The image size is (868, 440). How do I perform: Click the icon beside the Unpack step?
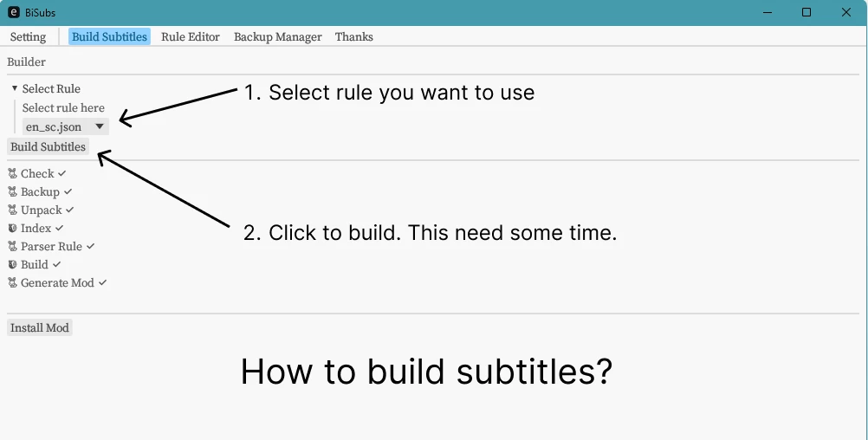tap(12, 210)
